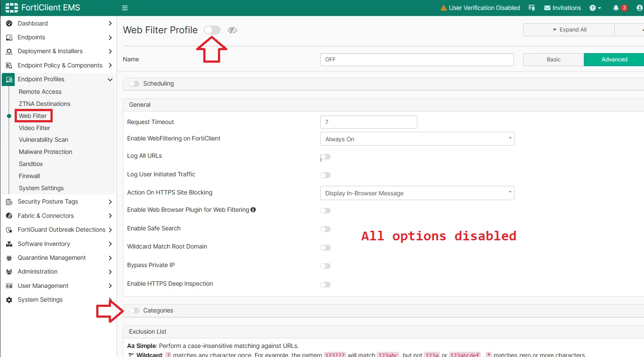Toggle the crossed-eye visibility icon
Viewport: 644px width, 357px height.
(232, 30)
